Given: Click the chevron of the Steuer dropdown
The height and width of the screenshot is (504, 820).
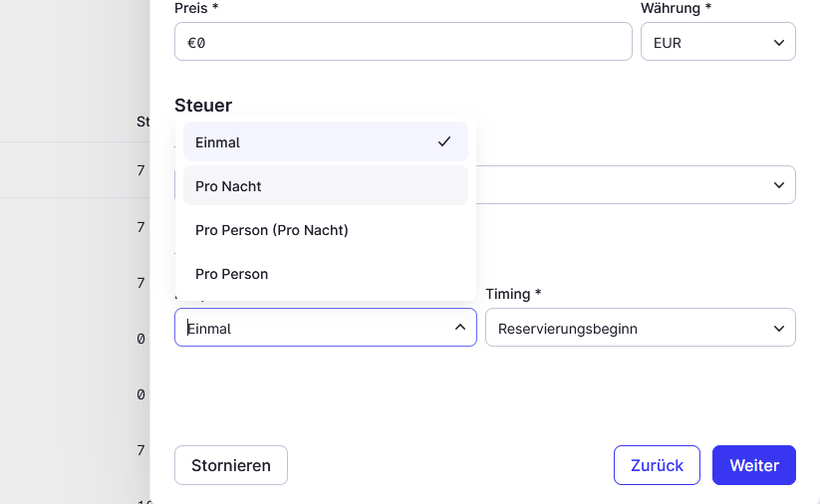Looking at the screenshot, I should 779,185.
